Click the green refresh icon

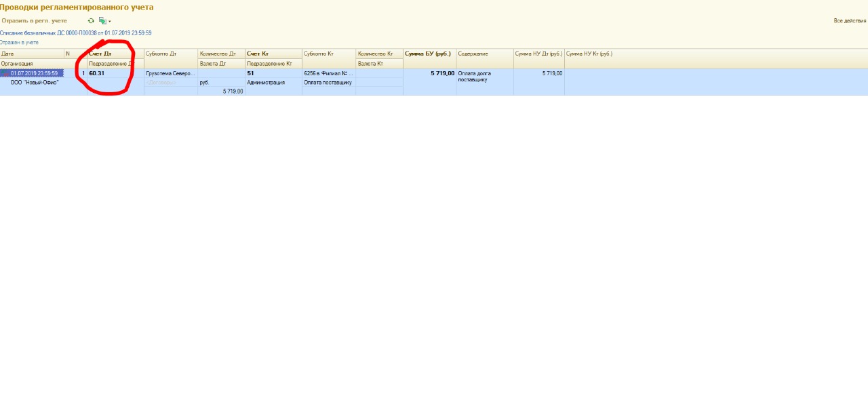(x=91, y=21)
